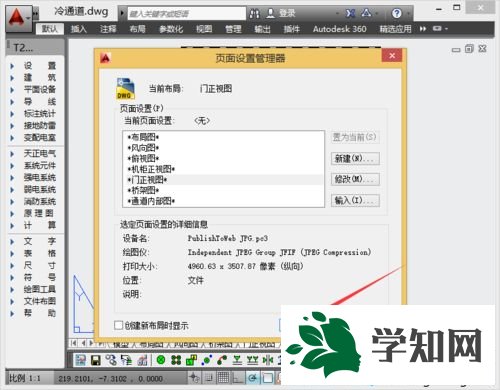
Task: Toggle object snap in status bar
Action: click(267, 378)
